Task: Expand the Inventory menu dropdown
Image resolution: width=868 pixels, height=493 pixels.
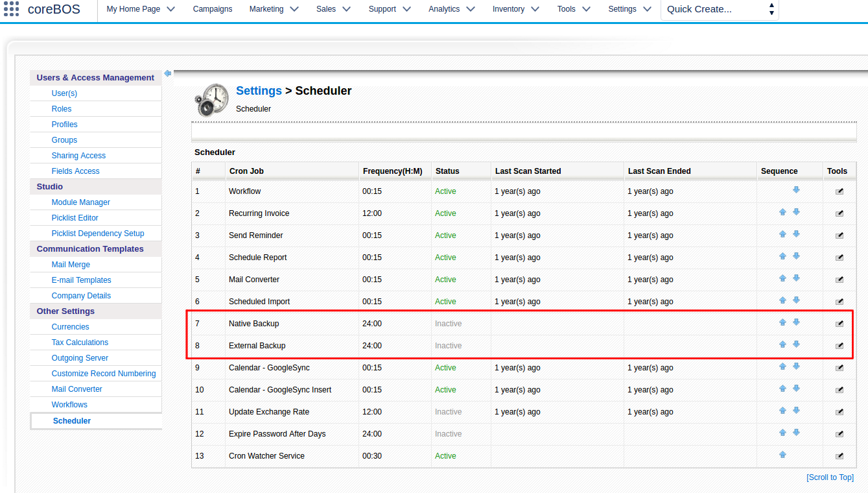Action: (516, 9)
